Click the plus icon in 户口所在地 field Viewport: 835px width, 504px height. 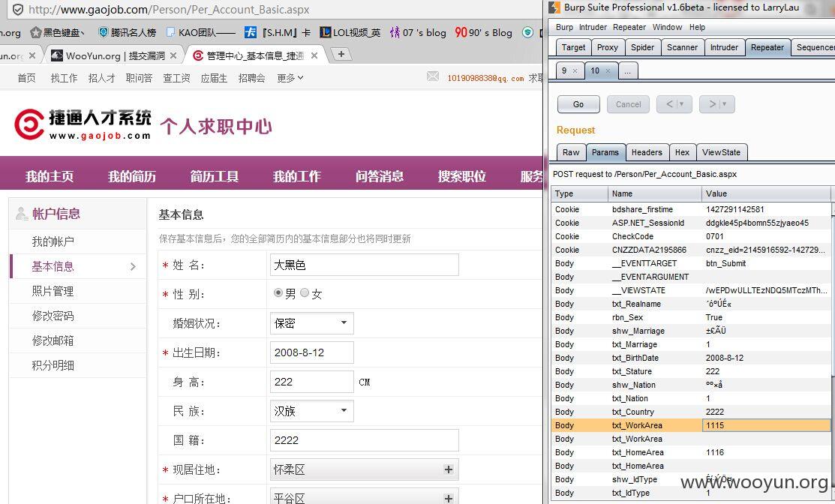[x=449, y=498]
